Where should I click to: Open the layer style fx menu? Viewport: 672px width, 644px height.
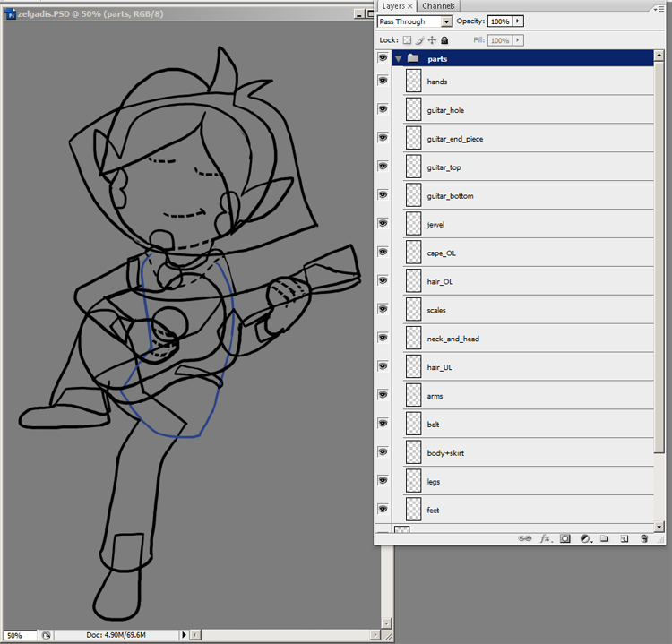pos(546,538)
